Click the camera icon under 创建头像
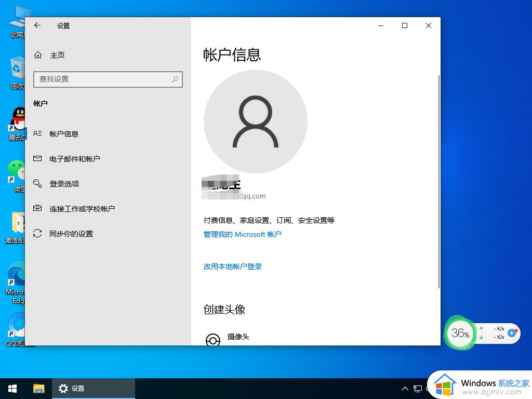 click(212, 340)
